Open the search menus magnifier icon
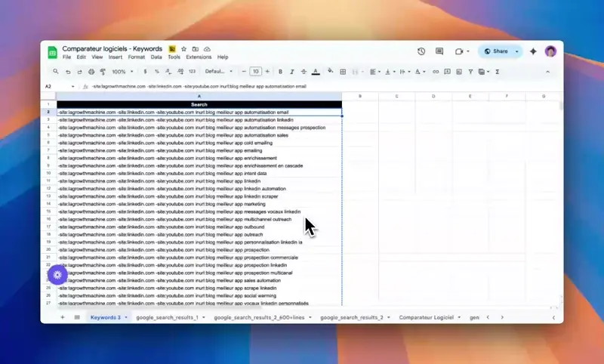 (56, 72)
